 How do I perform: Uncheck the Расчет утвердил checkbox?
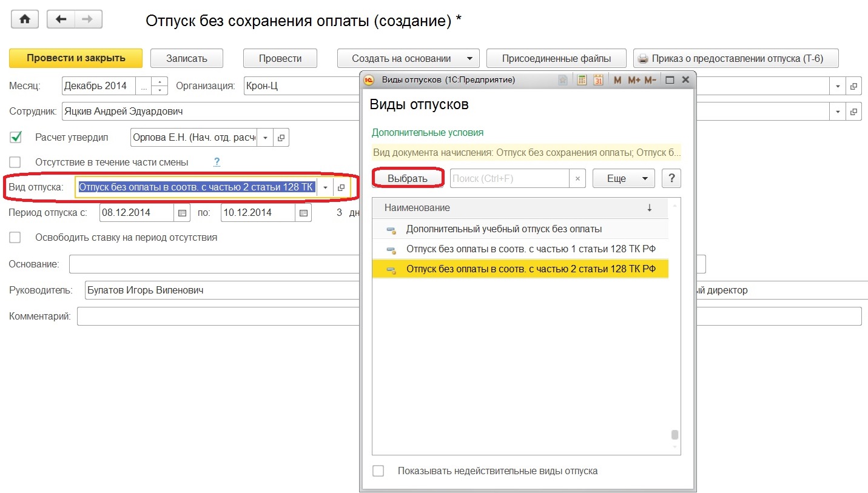[16, 138]
